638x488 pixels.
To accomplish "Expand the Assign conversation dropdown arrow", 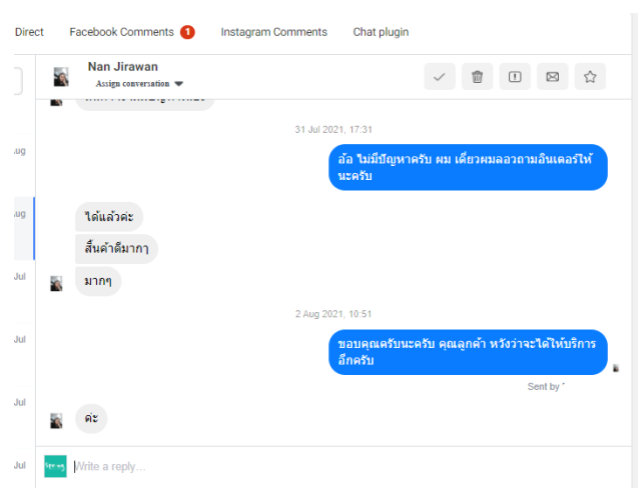I will click(179, 84).
